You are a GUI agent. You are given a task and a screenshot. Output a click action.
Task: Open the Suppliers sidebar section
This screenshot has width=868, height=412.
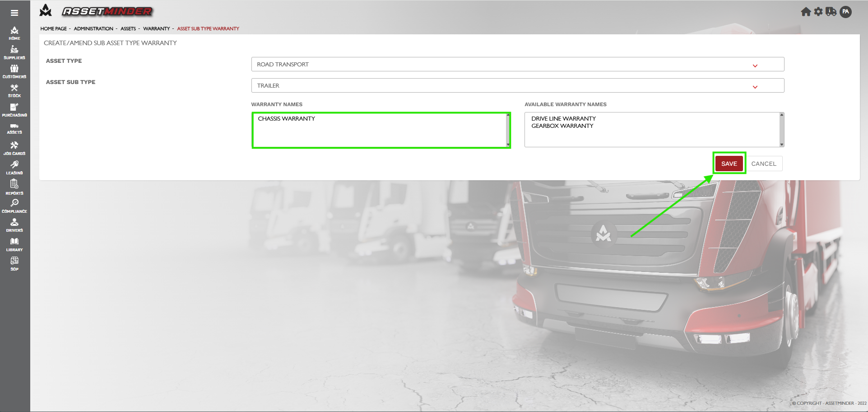14,52
